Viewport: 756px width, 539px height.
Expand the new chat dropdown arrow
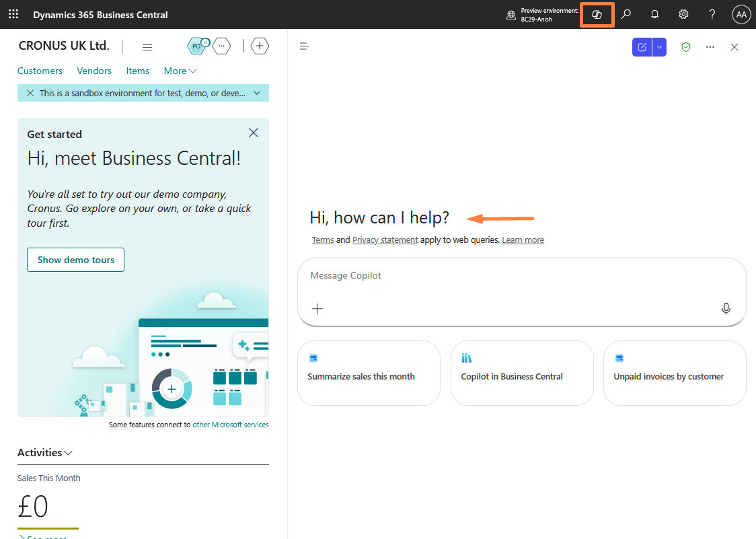660,47
